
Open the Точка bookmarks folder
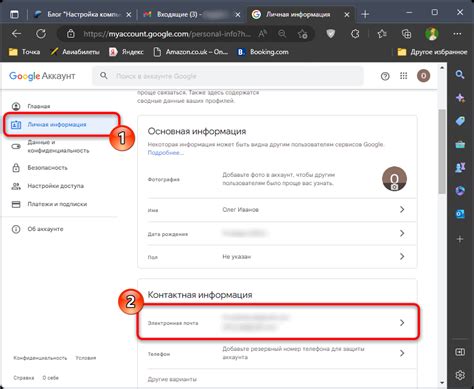coord(24,52)
